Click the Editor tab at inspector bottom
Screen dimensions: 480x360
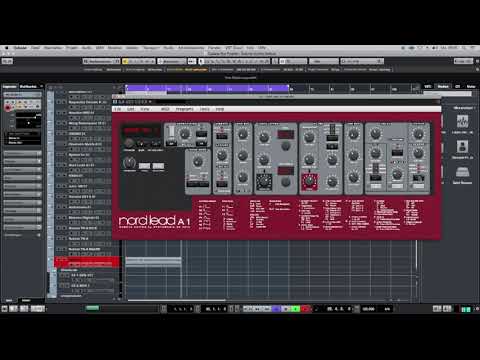pyautogui.click(x=26, y=300)
